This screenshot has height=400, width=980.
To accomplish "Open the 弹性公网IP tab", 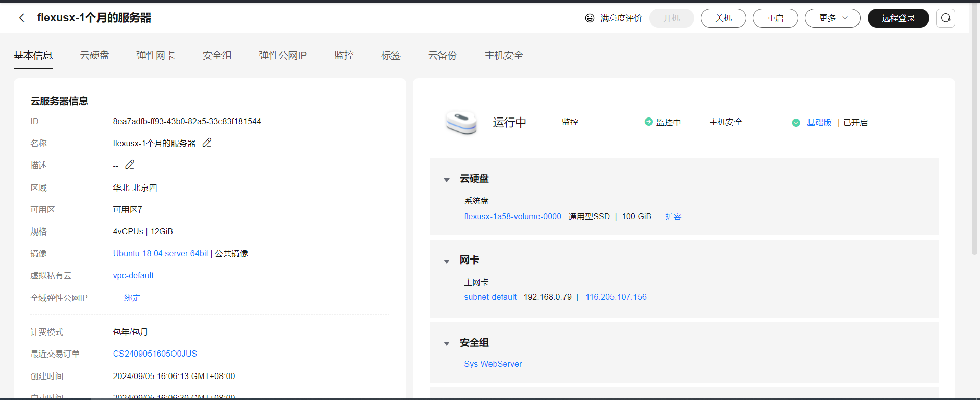I will click(x=282, y=55).
